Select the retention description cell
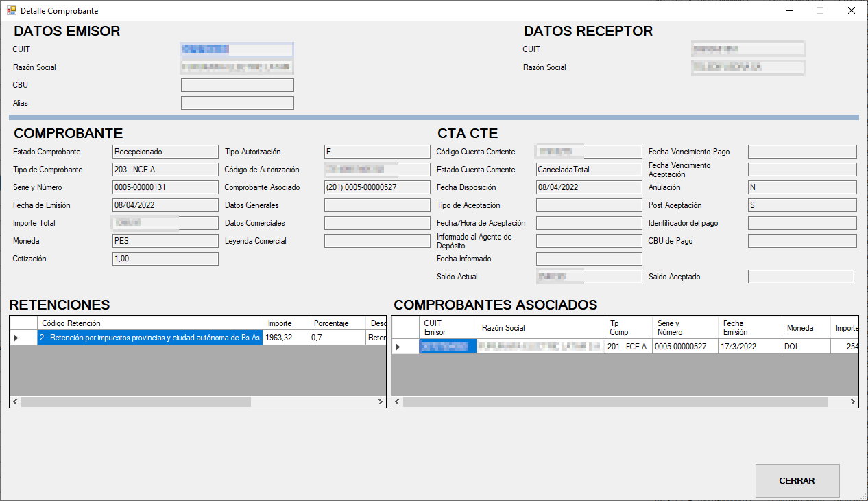Image resolution: width=868 pixels, height=501 pixels. click(x=150, y=338)
